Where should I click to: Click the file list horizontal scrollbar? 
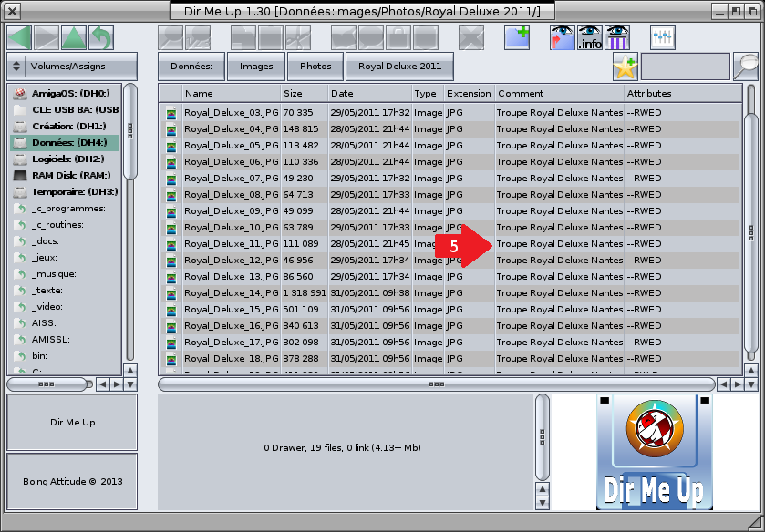pos(437,384)
